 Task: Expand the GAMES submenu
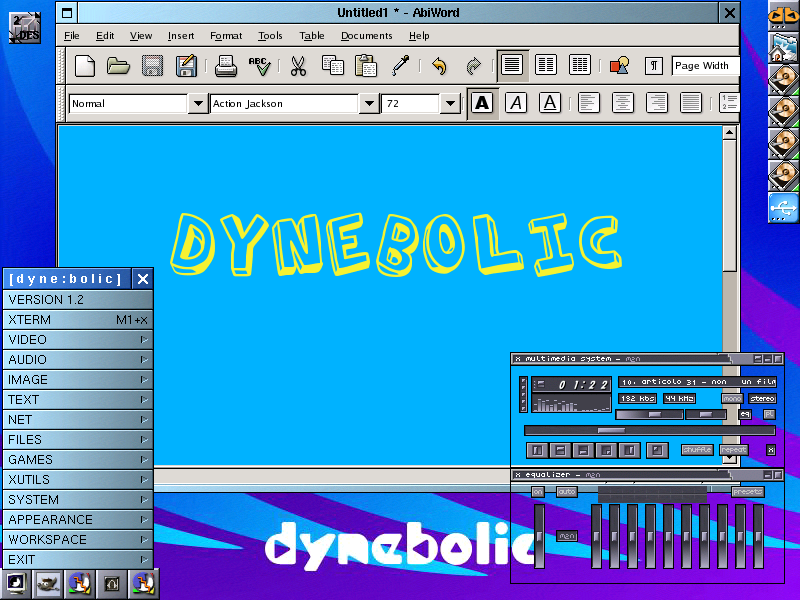[x=78, y=460]
